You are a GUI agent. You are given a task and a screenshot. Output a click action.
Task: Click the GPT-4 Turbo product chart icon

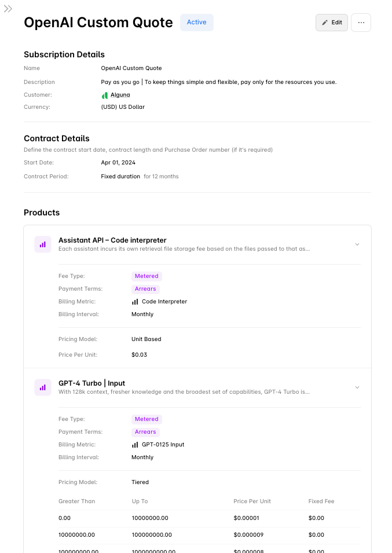[x=42, y=387]
